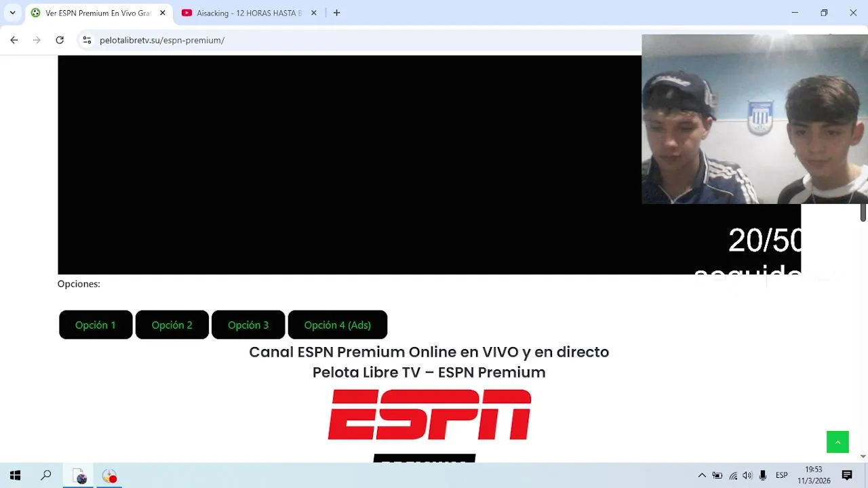
Task: Open the battery status tray icon
Action: click(717, 476)
